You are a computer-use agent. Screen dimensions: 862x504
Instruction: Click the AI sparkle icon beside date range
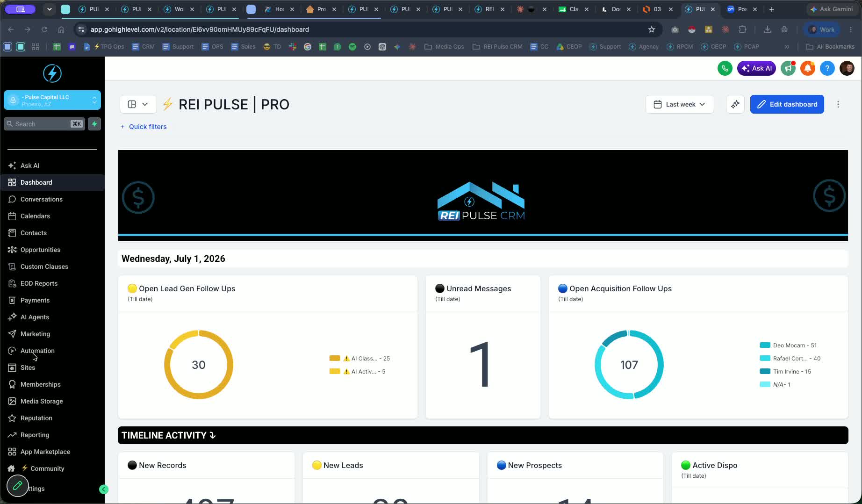click(x=735, y=104)
